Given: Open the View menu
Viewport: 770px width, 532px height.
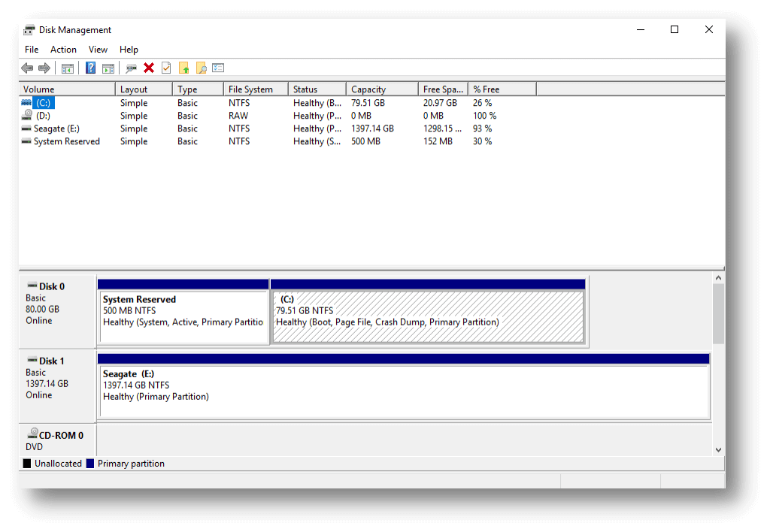Looking at the screenshot, I should click(x=98, y=49).
